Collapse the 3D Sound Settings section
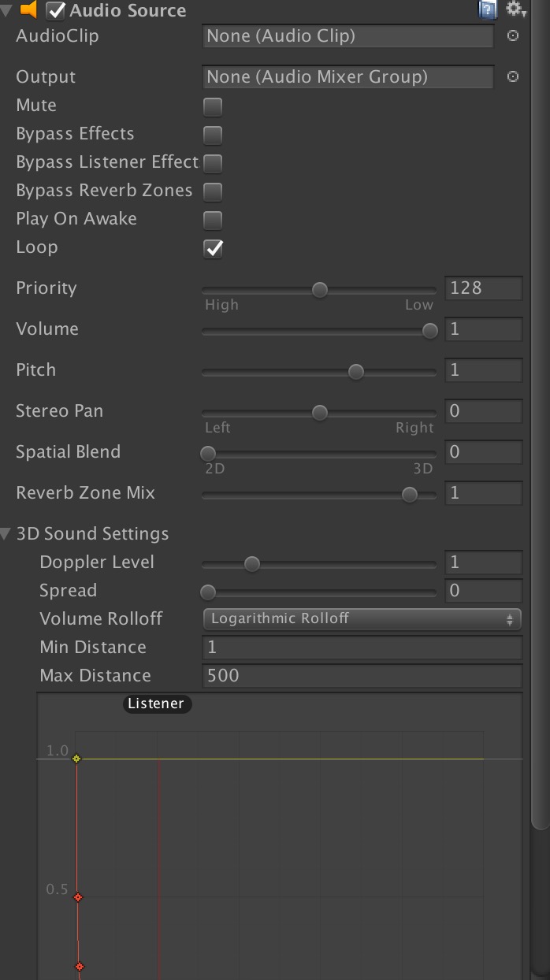Image resolution: width=550 pixels, height=980 pixels. click(x=6, y=533)
